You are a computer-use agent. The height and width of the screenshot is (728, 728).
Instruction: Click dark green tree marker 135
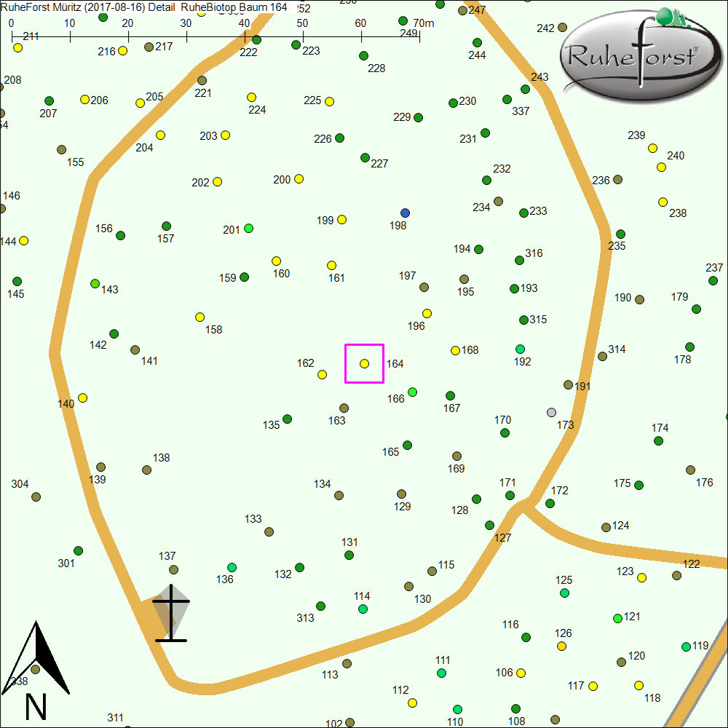coord(288,419)
